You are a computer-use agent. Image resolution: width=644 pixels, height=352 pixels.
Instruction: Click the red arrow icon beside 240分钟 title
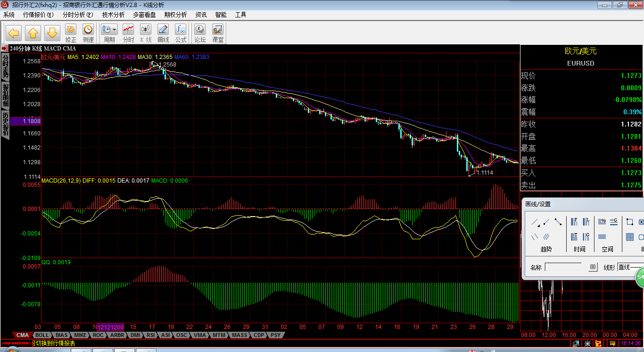(4, 49)
